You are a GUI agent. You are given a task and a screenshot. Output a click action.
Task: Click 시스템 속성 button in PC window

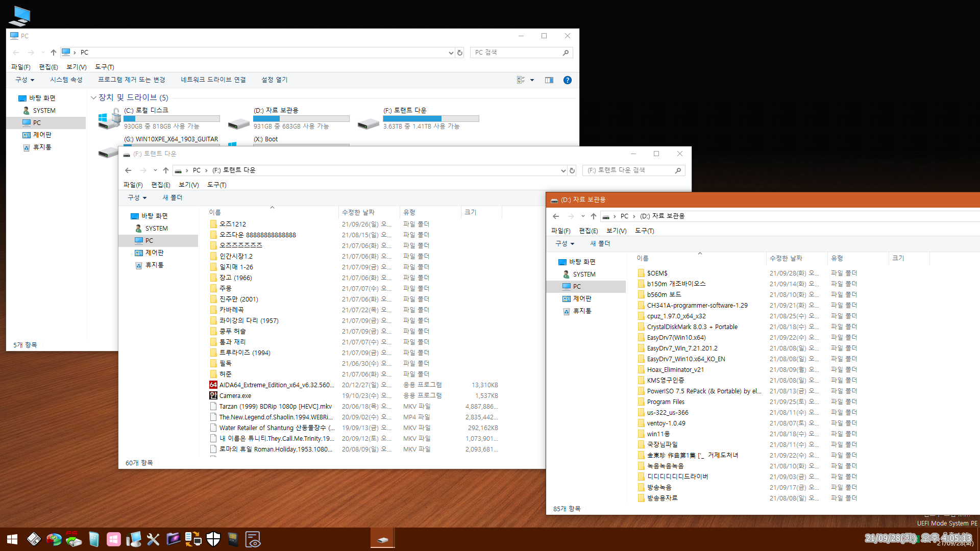66,80
